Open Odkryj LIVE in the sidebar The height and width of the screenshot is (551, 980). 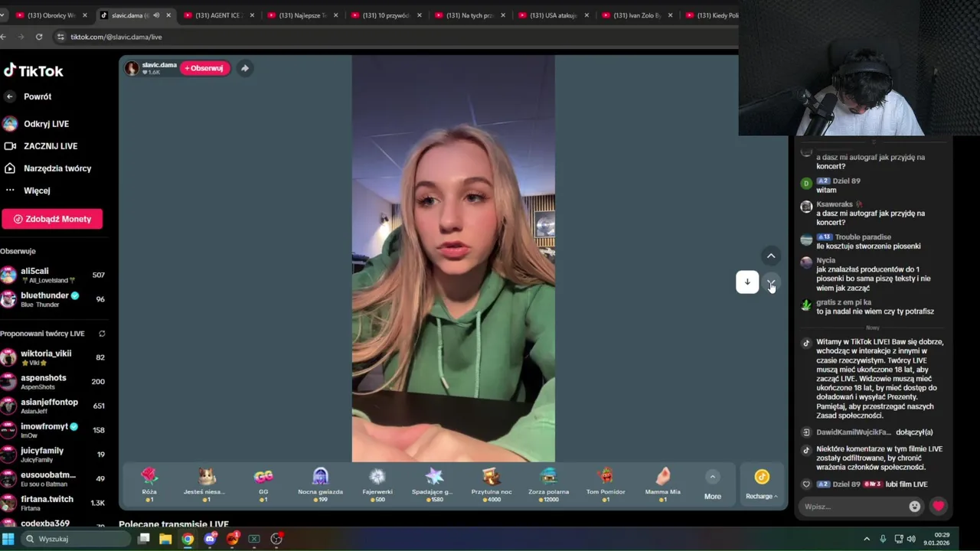click(36, 124)
